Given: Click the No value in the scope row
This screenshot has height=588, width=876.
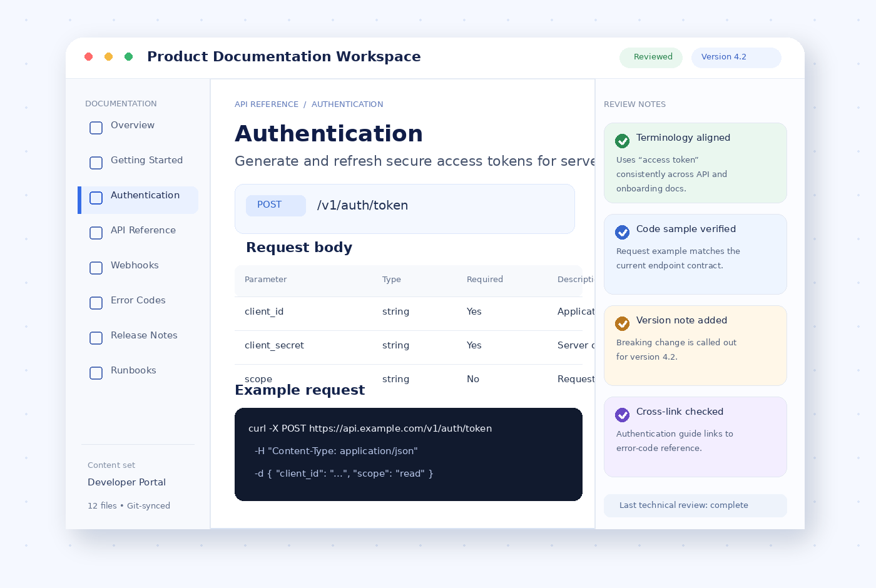Looking at the screenshot, I should click(x=473, y=379).
